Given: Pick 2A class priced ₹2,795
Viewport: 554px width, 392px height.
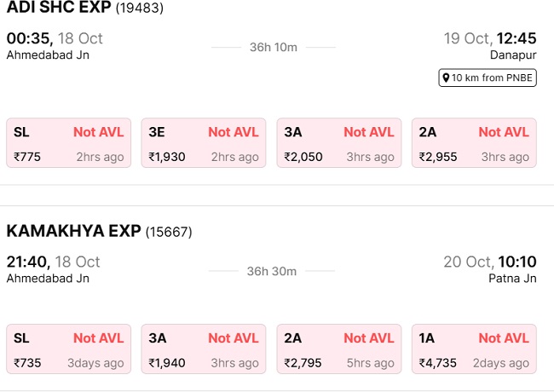Looking at the screenshot, I should (x=339, y=349).
